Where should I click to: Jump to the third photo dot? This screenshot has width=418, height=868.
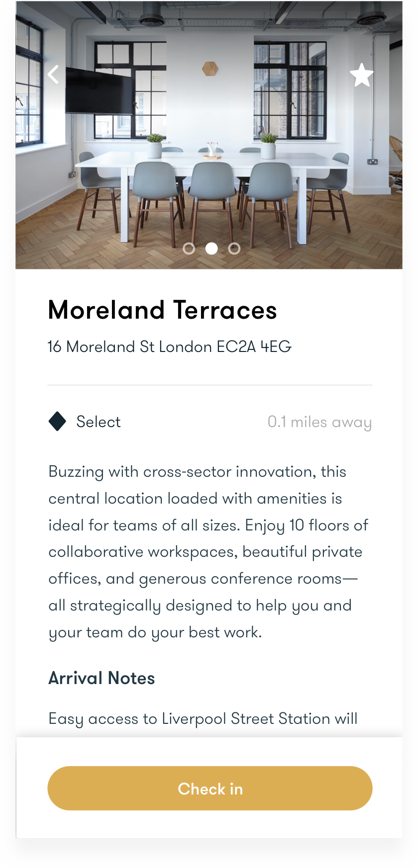click(x=234, y=249)
